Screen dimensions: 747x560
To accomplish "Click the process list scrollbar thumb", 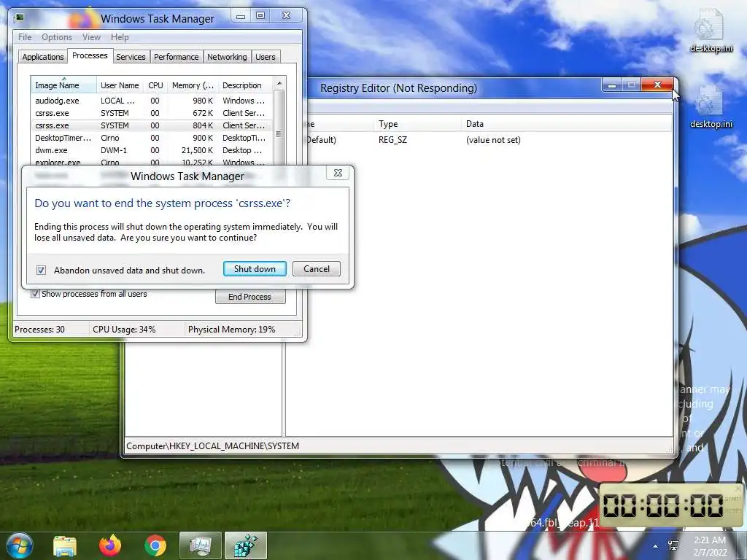I will (279, 128).
